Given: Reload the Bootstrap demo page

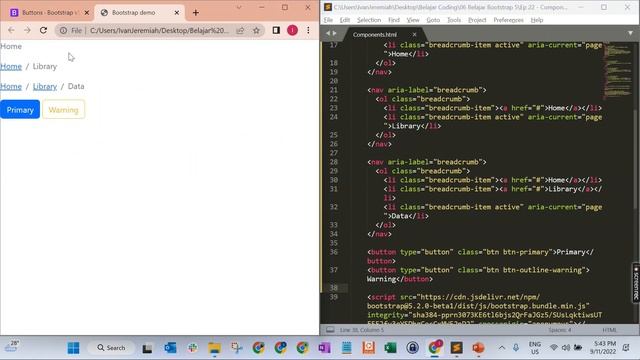Looking at the screenshot, I should 43,30.
